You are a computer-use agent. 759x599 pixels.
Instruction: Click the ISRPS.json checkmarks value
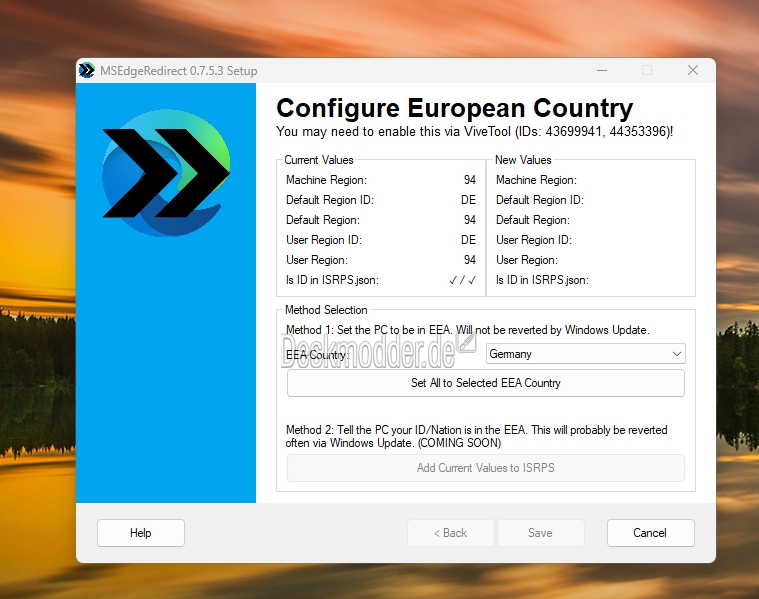tap(463, 280)
